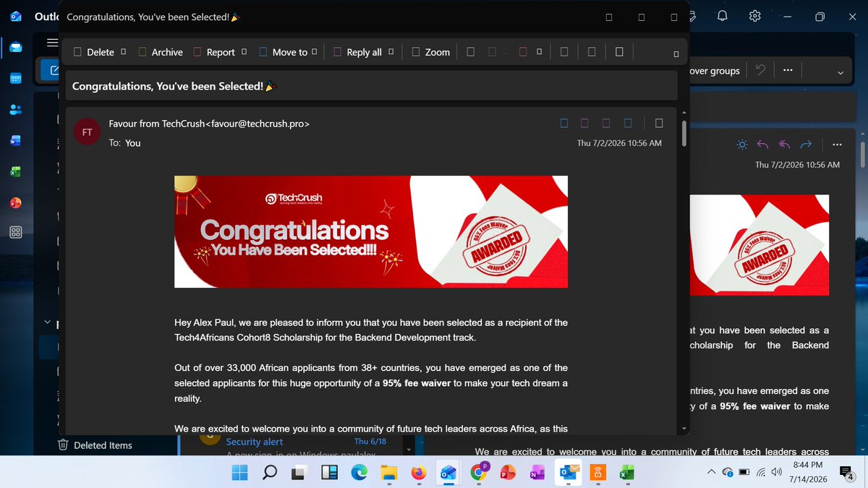
Task: Open Widgets from taskbar
Action: [x=328, y=473]
